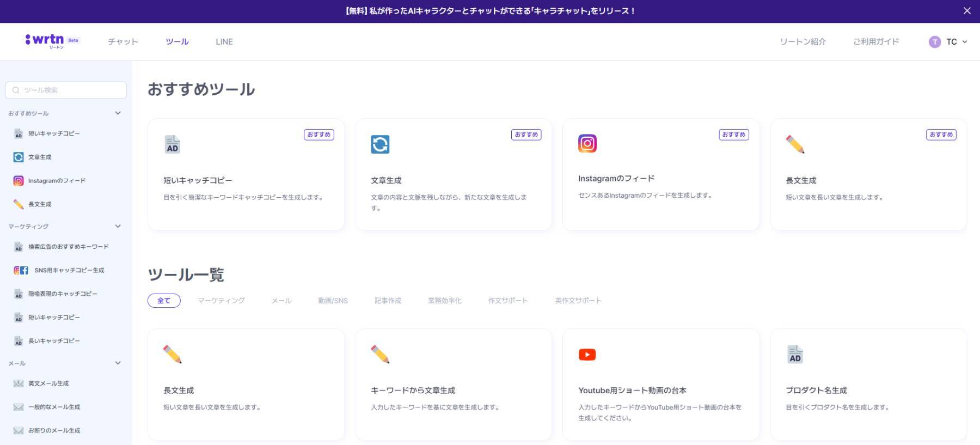Click the blue refresh icon on 文章生成 card
This screenshot has width=980, height=445.
click(x=380, y=144)
